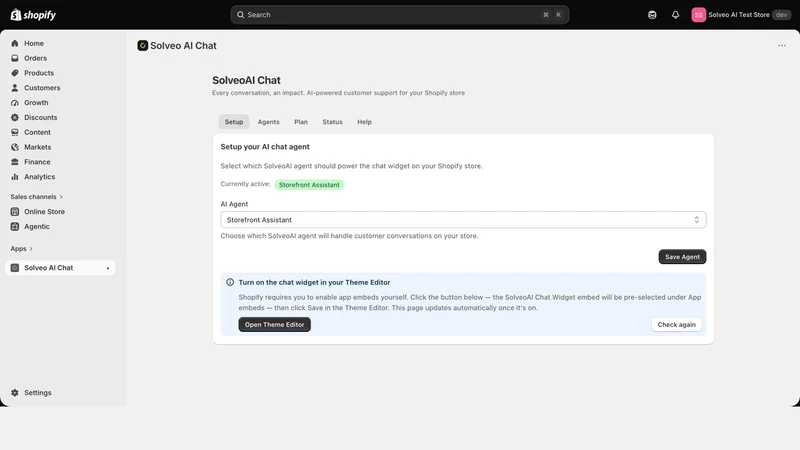800x450 pixels.
Task: Open the Analytics bar chart icon
Action: [x=15, y=177]
